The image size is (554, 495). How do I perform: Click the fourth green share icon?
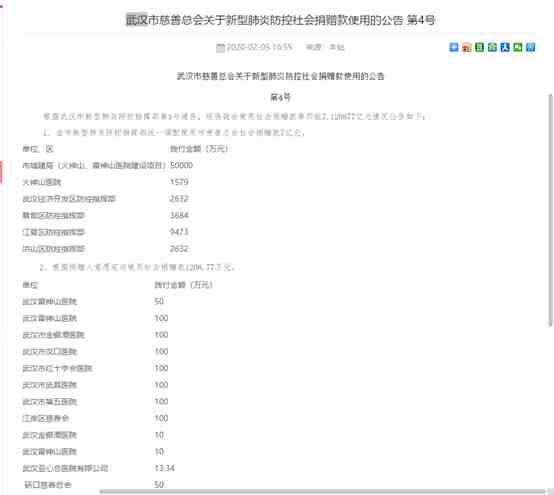pos(492,47)
